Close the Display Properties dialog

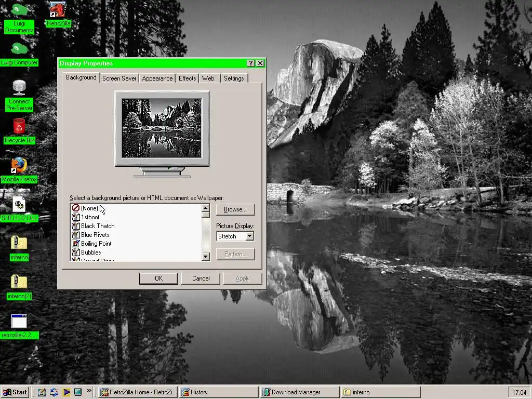point(260,63)
